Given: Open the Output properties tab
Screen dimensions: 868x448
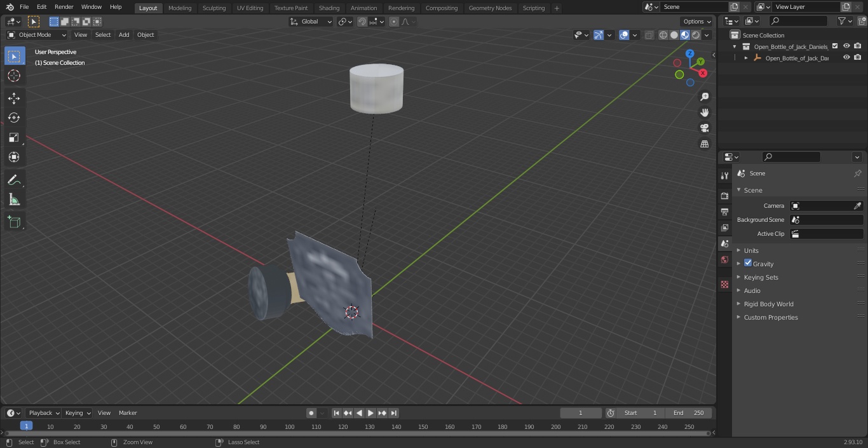Looking at the screenshot, I should coord(724,212).
